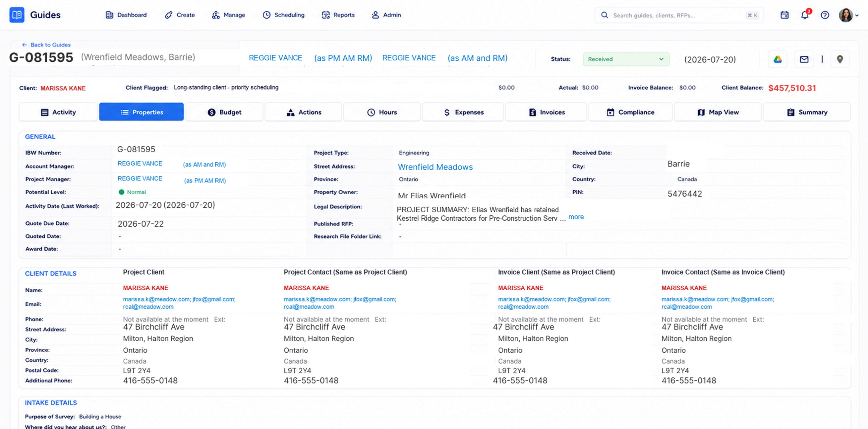This screenshot has width=868, height=429.
Task: Open the Compliance tab
Action: click(x=630, y=112)
